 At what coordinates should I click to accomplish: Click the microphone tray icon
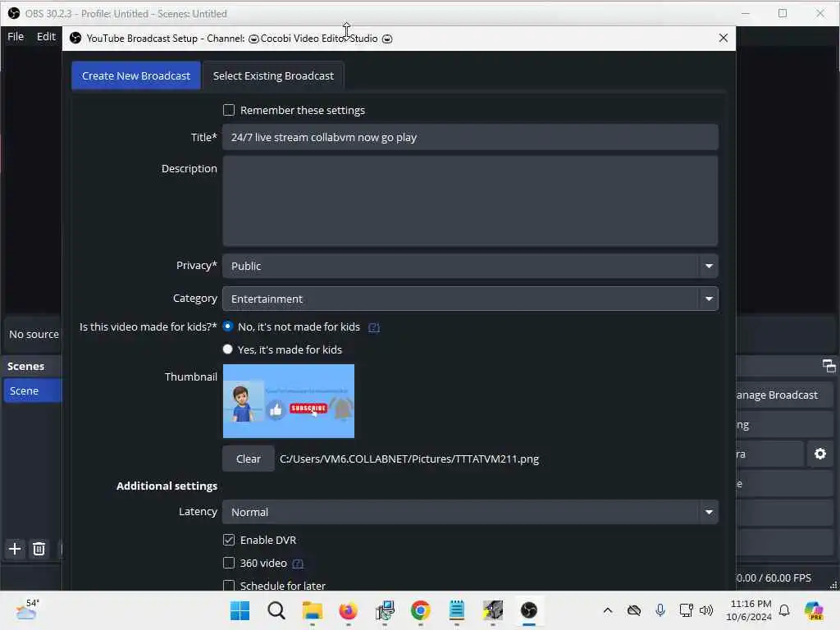pos(660,610)
